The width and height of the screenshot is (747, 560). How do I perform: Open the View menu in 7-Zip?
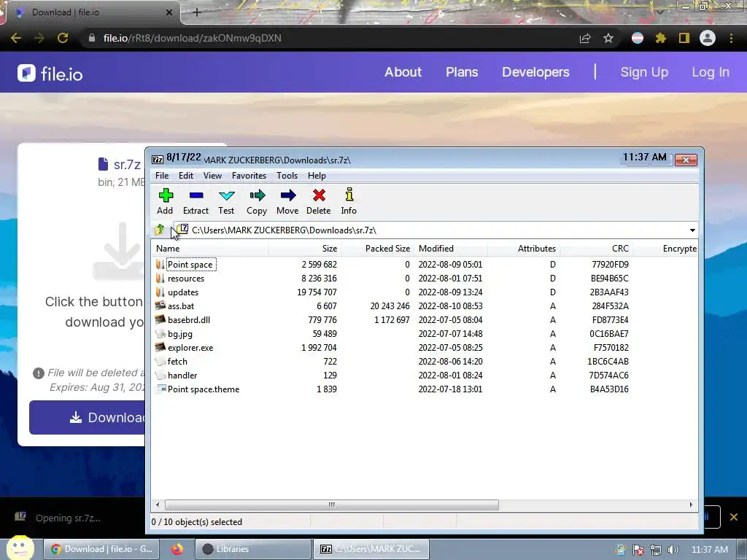pyautogui.click(x=212, y=176)
